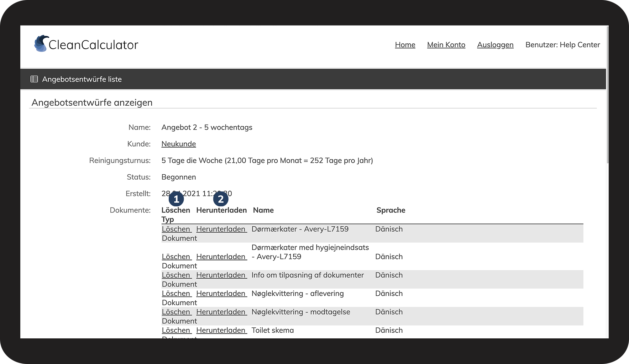Go to Mein Konto
The image size is (629, 364).
(446, 45)
